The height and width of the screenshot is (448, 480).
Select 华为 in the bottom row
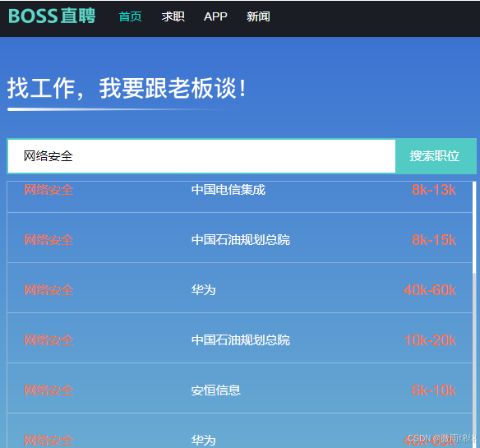point(204,441)
